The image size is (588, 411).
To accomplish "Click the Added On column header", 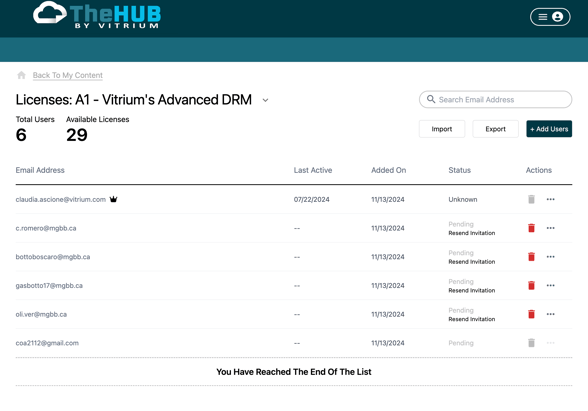I will [388, 170].
